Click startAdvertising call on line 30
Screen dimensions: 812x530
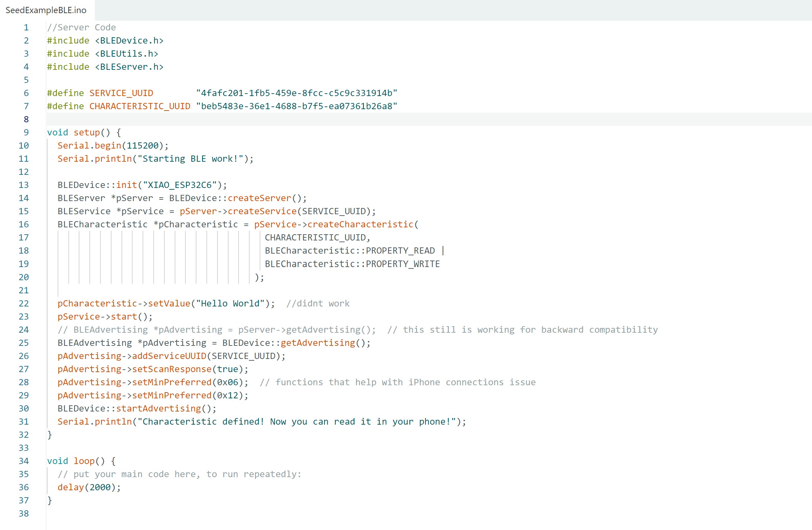pos(158,408)
